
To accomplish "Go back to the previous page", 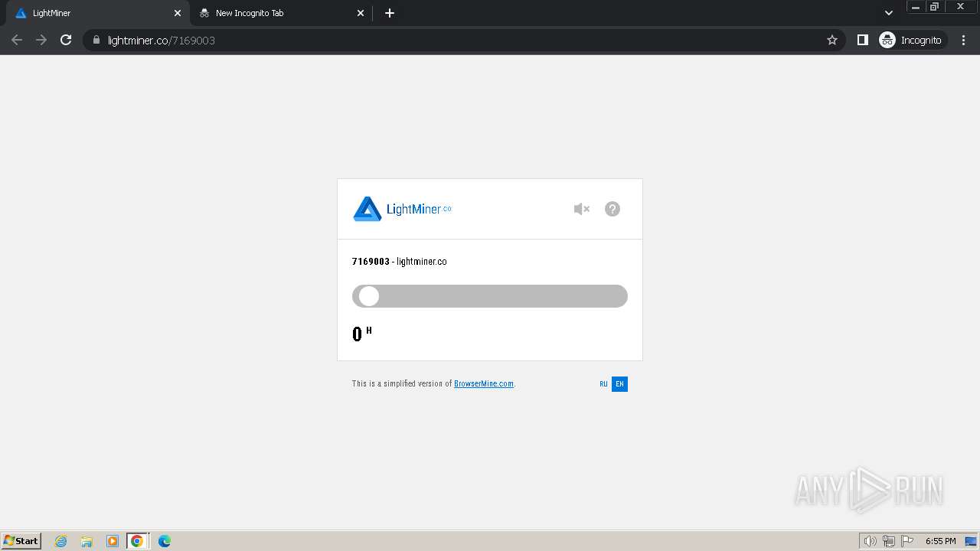I will [x=17, y=40].
